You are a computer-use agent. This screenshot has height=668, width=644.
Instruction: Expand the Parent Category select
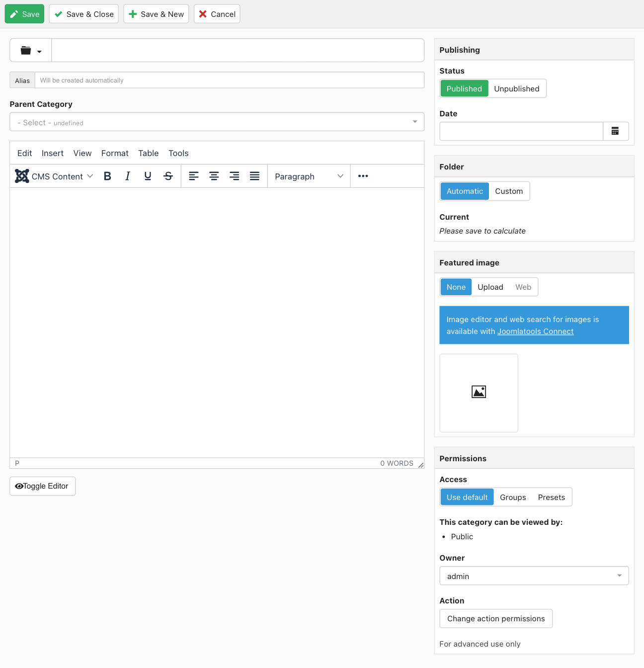(217, 122)
